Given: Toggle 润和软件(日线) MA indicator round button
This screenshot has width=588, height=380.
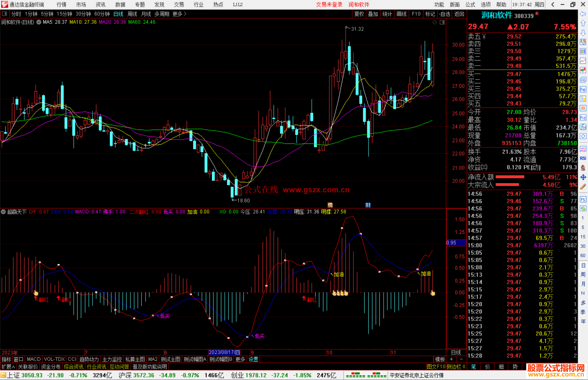Looking at the screenshot, I should coord(39,22).
